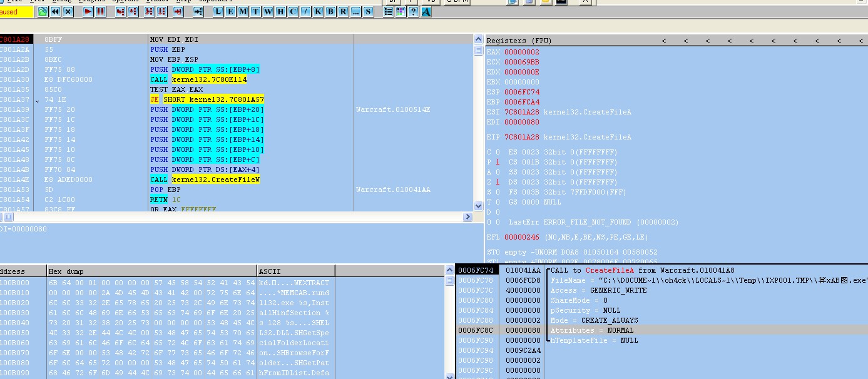Click the ASCII column header

click(x=296, y=271)
